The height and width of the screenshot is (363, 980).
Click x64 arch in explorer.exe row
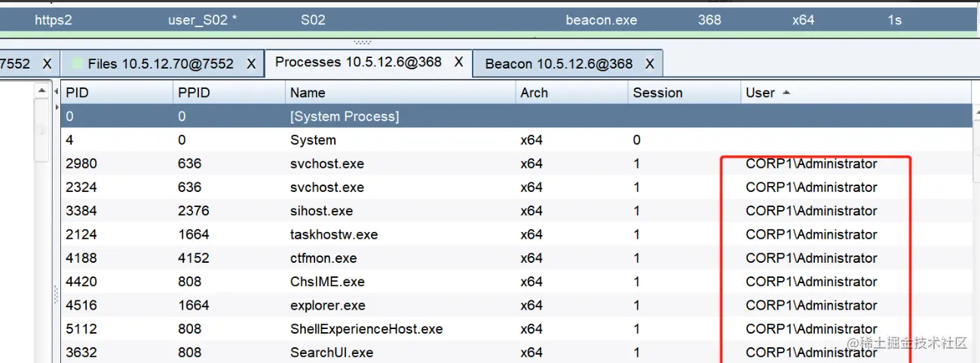pyautogui.click(x=531, y=305)
